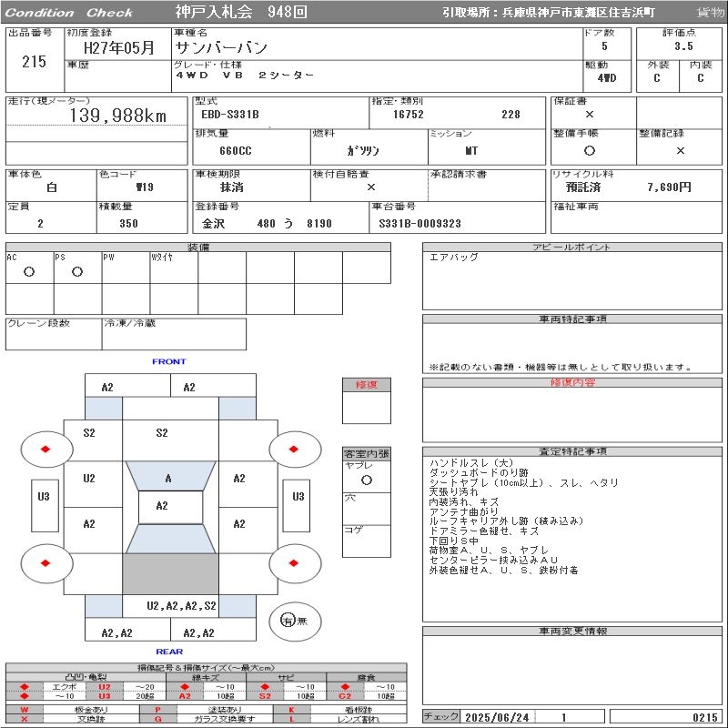Click the grade text 4WD VB 2シーター
Image resolution: width=728 pixels, height=728 pixels.
(x=245, y=75)
